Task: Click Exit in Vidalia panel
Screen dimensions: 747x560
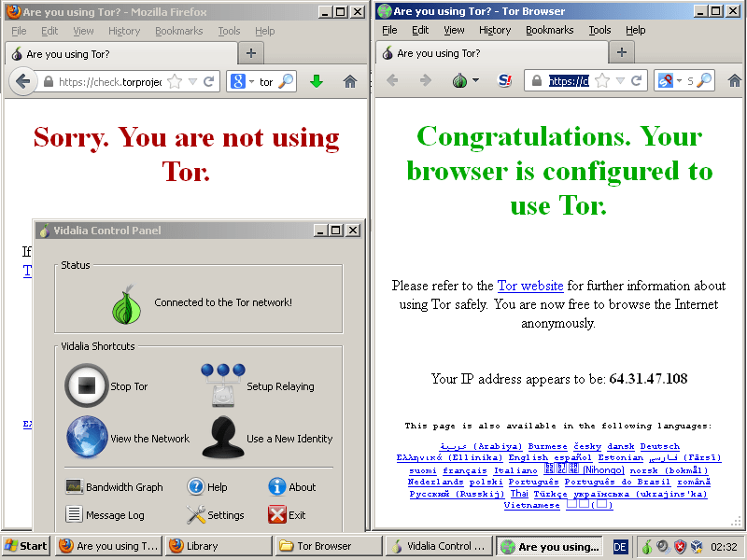Action: 287,515
